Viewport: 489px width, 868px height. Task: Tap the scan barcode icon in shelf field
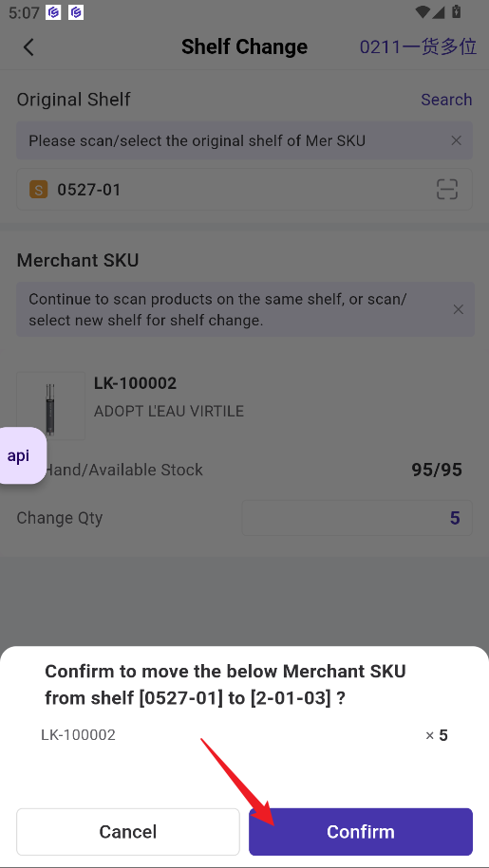tap(447, 190)
